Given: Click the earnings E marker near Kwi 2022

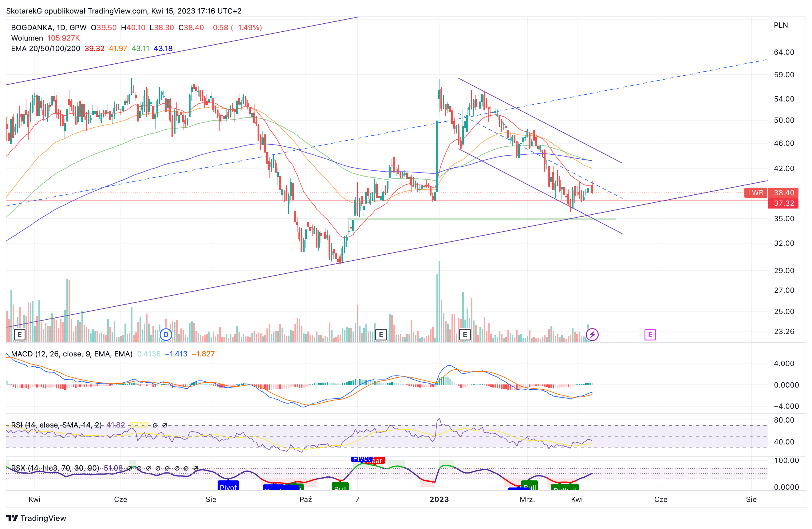Looking at the screenshot, I should pyautogui.click(x=19, y=334).
